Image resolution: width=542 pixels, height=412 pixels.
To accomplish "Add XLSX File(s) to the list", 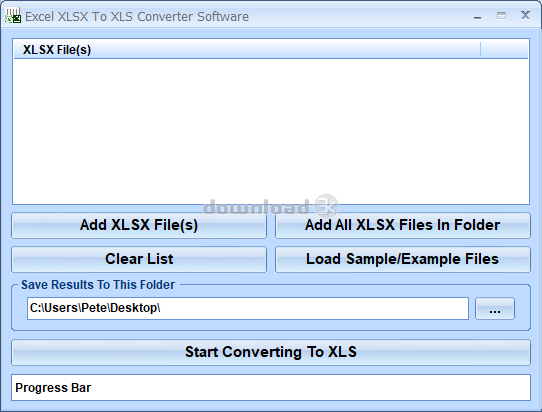I will point(139,225).
